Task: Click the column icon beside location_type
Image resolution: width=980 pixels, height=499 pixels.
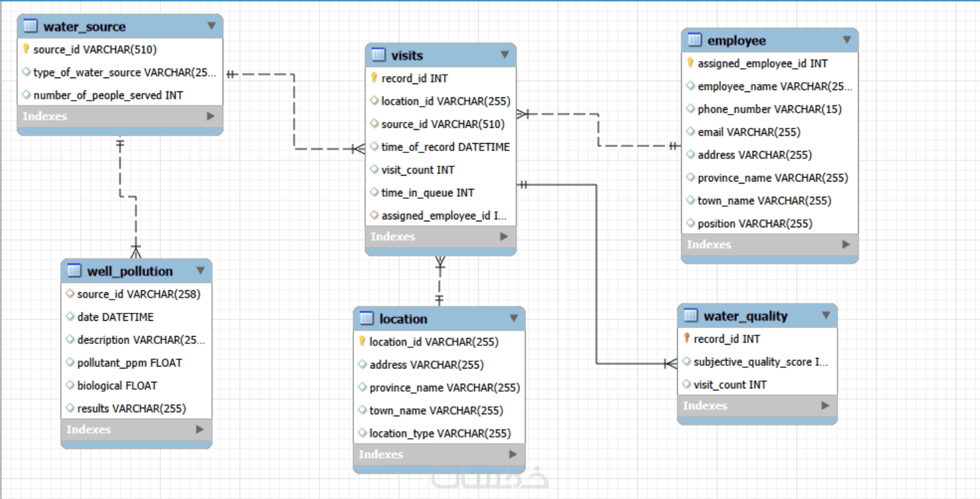Action: [x=362, y=433]
